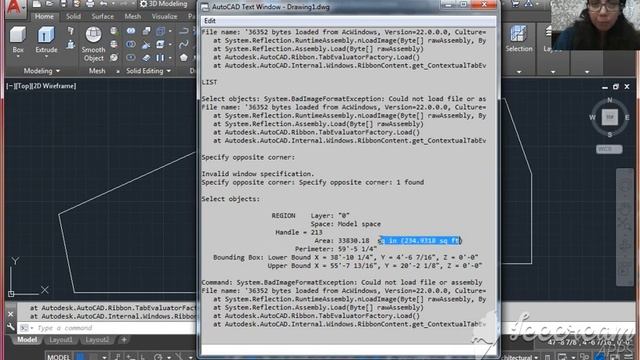Select the Box modeling tool

(18, 40)
